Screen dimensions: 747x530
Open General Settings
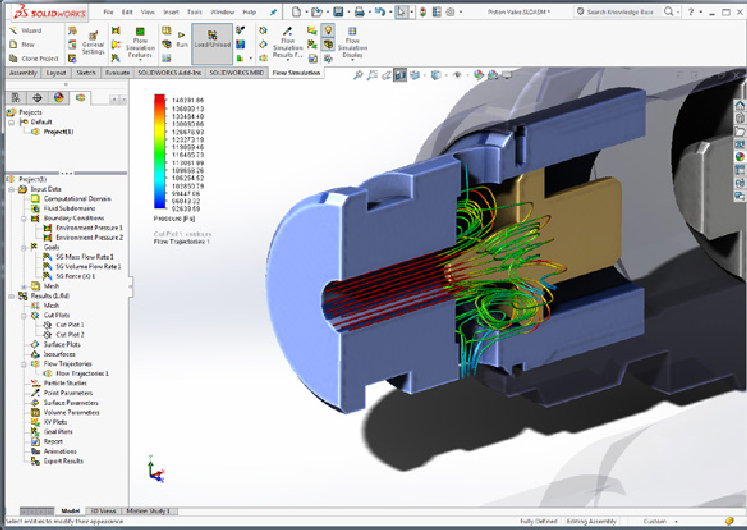pyautogui.click(x=93, y=43)
